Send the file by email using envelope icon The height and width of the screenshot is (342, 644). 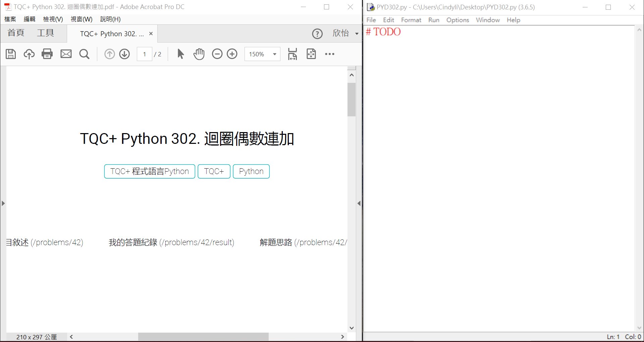[x=66, y=54]
